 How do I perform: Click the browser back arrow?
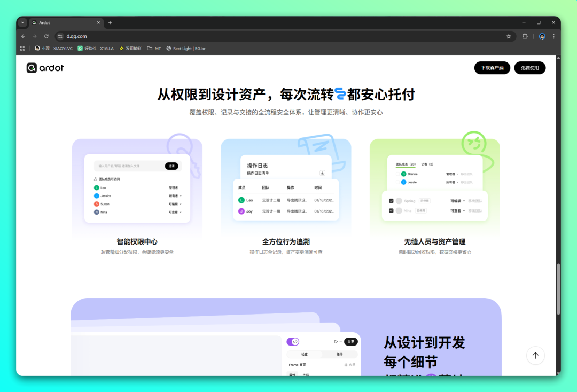pos(23,36)
